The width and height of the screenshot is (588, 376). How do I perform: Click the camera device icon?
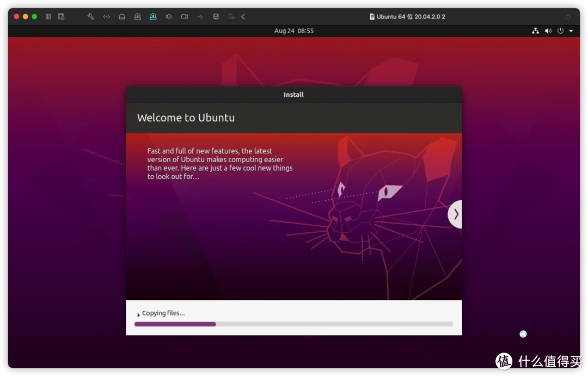(x=185, y=17)
